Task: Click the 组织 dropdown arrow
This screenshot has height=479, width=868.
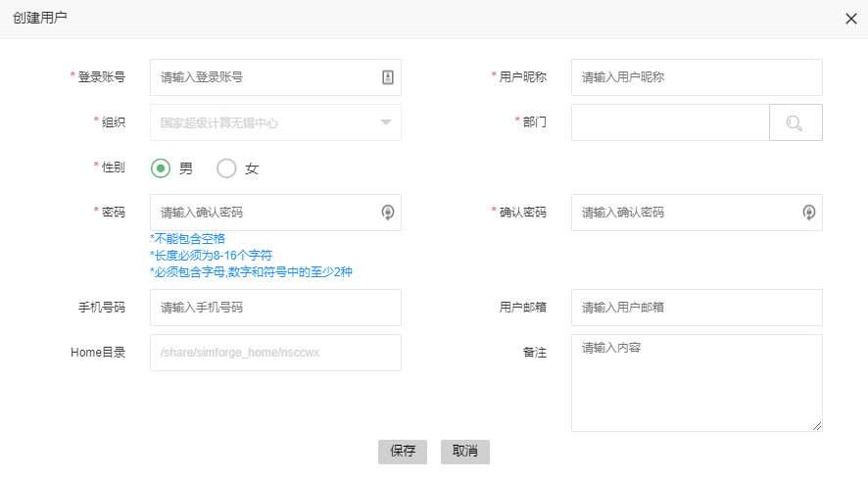Action: (386, 122)
